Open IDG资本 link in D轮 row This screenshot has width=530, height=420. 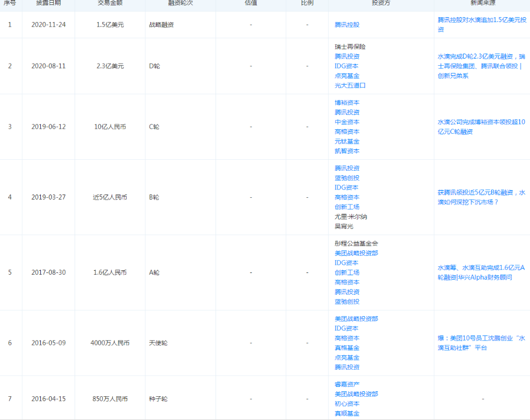(x=346, y=66)
